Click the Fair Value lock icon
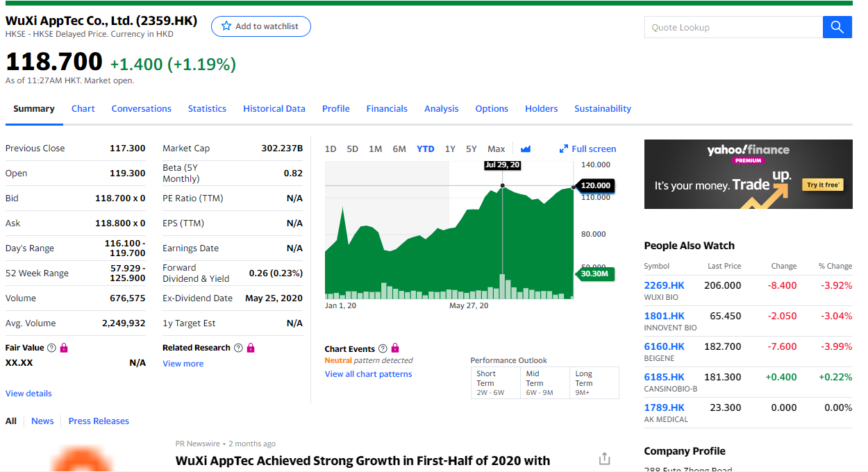This screenshot has width=868, height=472. 64,348
